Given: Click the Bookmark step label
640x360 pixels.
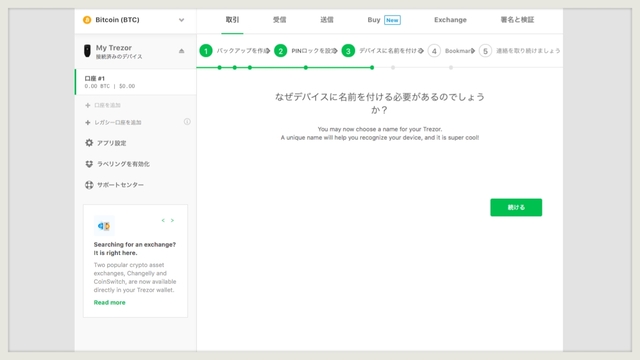Looking at the screenshot, I should 459,51.
